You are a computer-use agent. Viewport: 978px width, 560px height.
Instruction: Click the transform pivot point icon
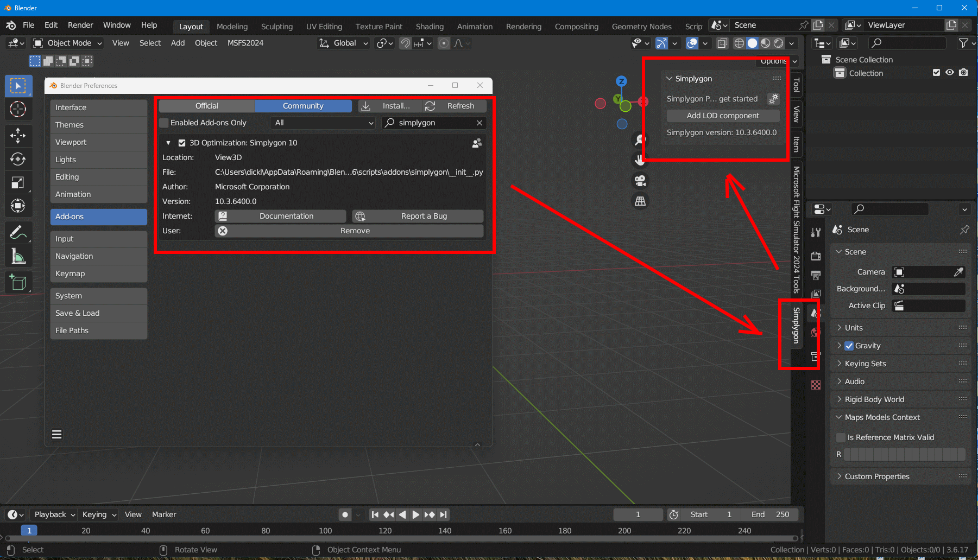(x=385, y=43)
